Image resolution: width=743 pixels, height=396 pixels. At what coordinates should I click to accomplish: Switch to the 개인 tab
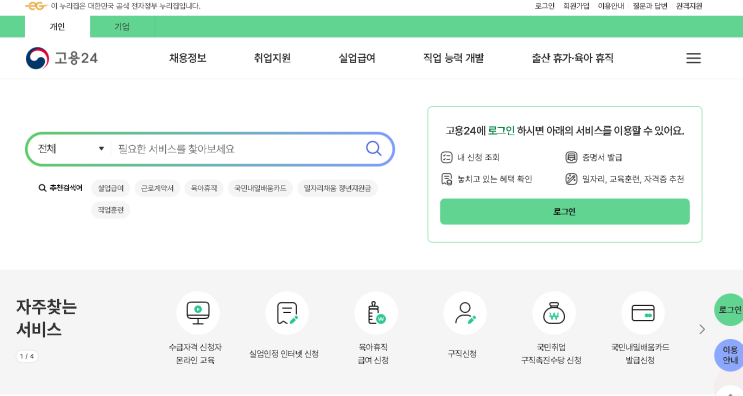(57, 27)
